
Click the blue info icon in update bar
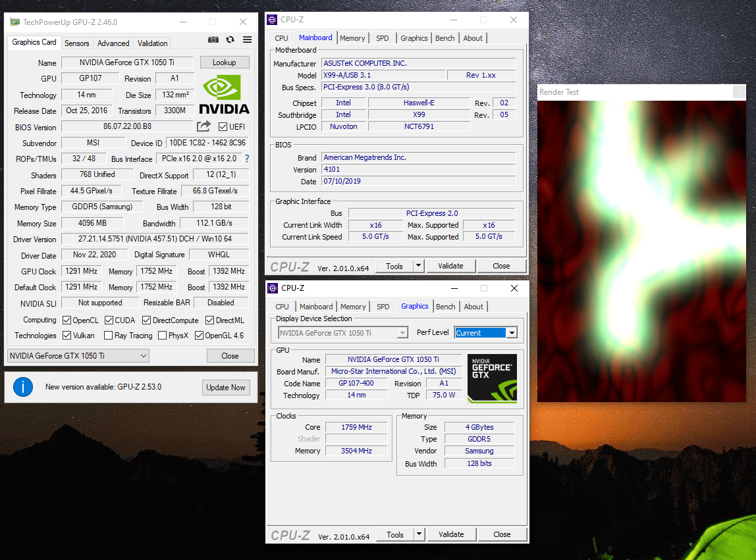tap(22, 386)
